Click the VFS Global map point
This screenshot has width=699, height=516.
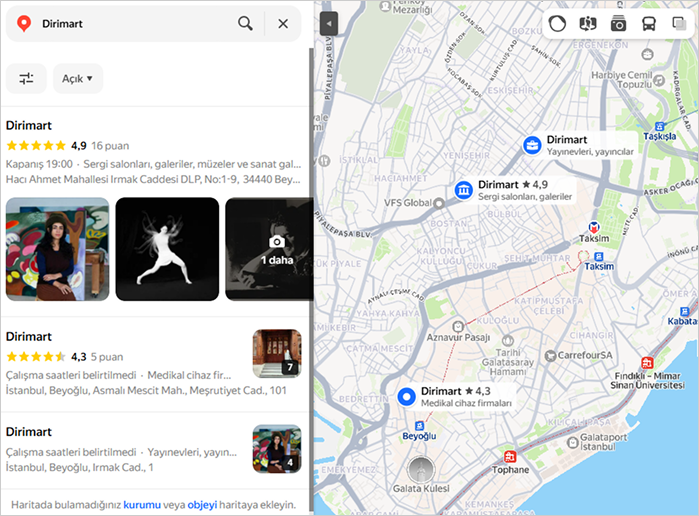coord(439,203)
